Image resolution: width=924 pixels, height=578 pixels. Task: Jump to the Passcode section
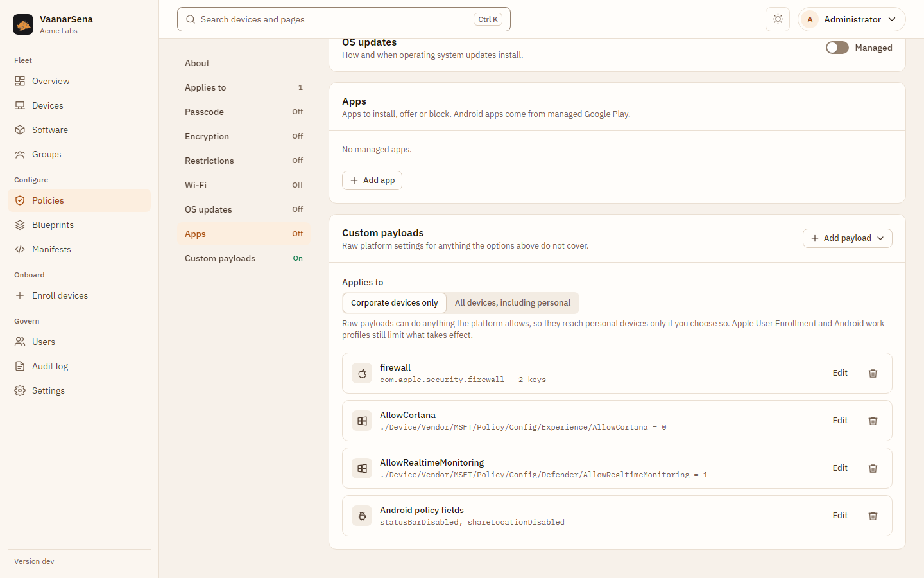(244, 112)
